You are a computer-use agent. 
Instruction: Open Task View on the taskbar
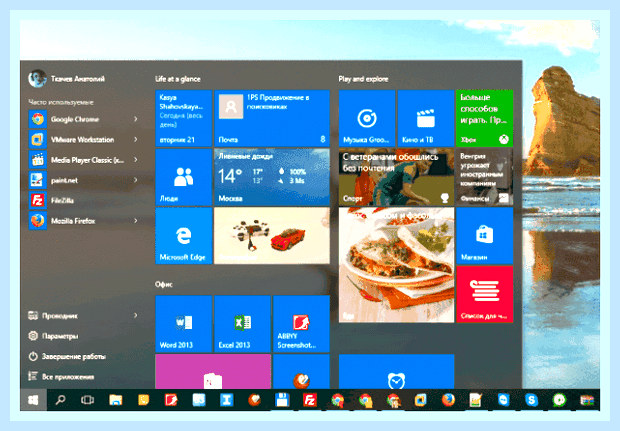(x=87, y=400)
